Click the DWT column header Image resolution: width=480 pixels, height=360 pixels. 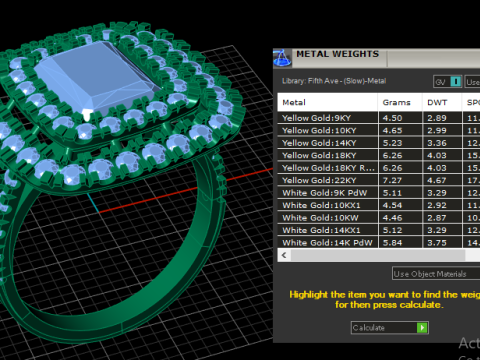442,102
